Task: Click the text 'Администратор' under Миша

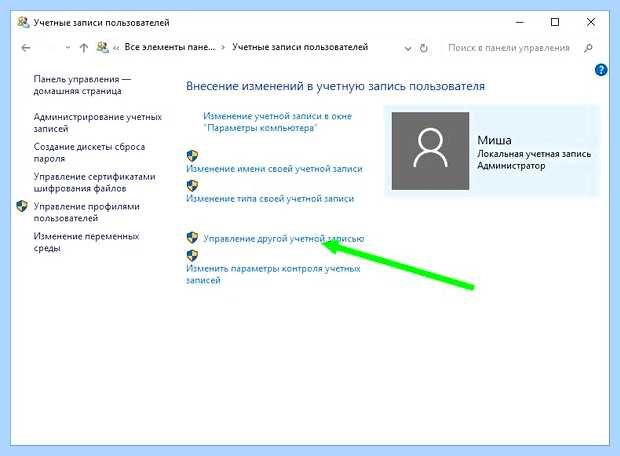Action: (x=511, y=165)
